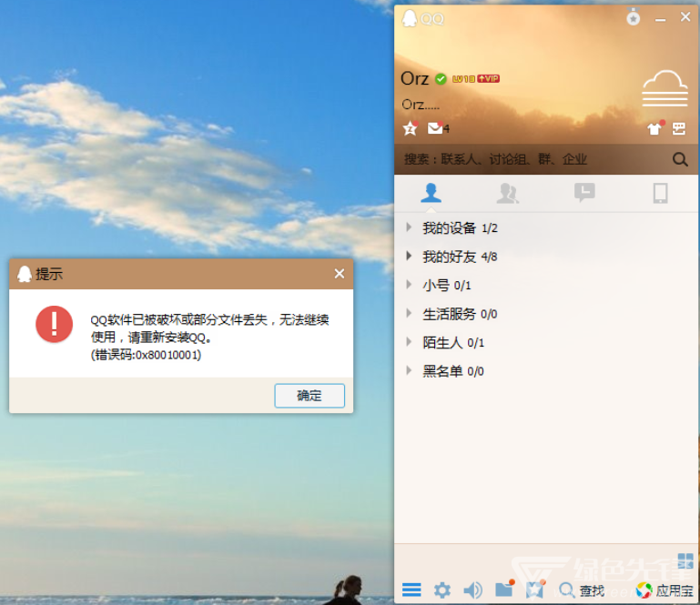Open the main menu hamburger icon
This screenshot has height=605, width=700.
pos(411,590)
